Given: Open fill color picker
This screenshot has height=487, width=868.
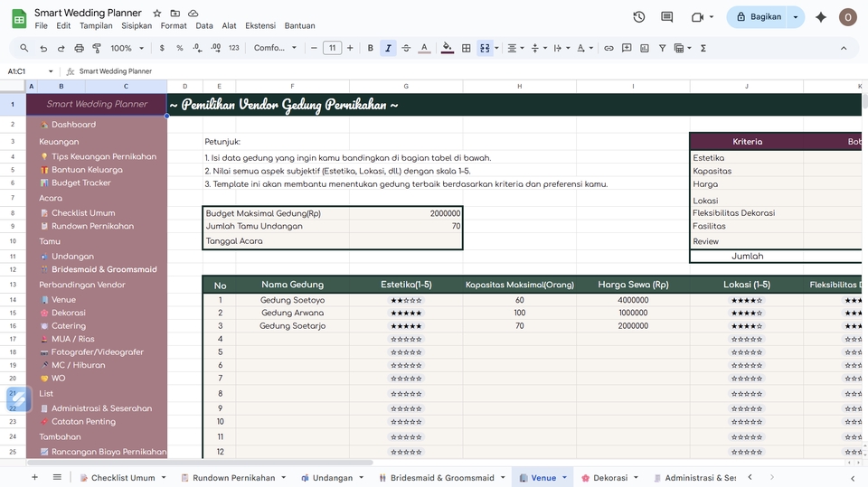Looking at the screenshot, I should tap(448, 48).
